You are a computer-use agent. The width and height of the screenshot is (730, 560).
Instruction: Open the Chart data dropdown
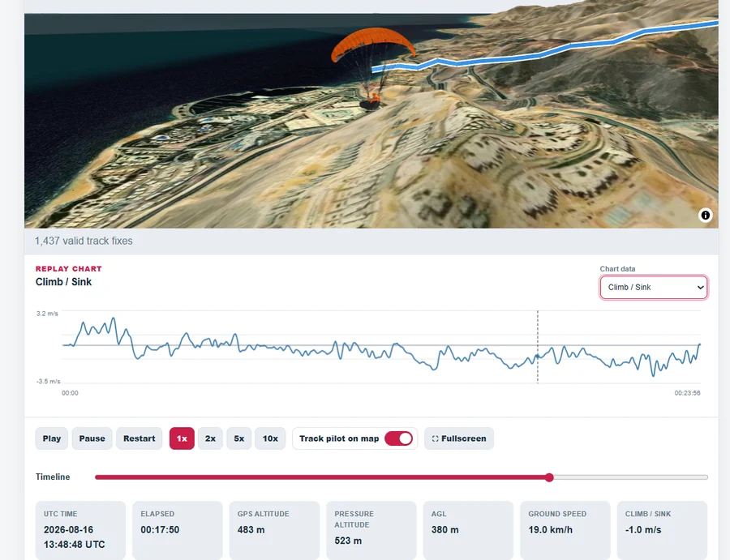[x=654, y=288]
